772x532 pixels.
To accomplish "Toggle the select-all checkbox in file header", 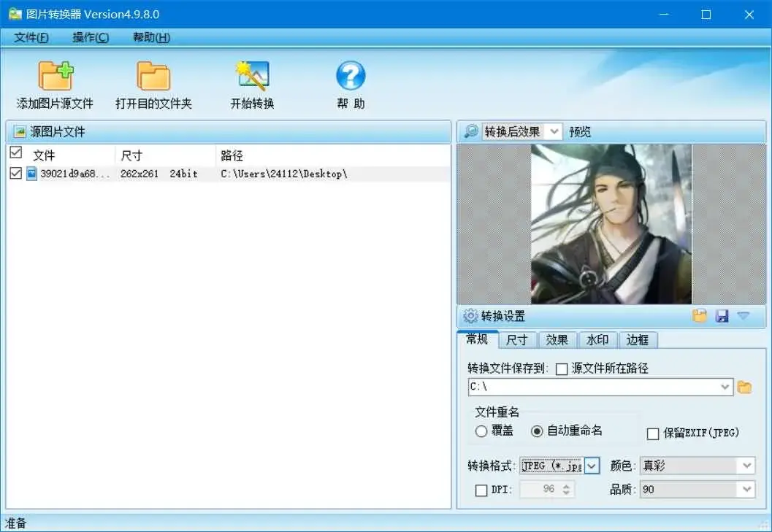I will pyautogui.click(x=16, y=153).
